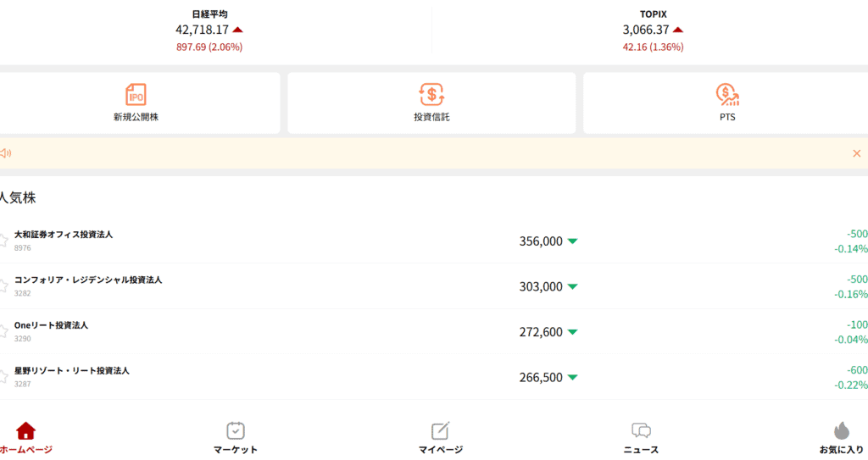Go to ホームページ house icon

point(25,431)
